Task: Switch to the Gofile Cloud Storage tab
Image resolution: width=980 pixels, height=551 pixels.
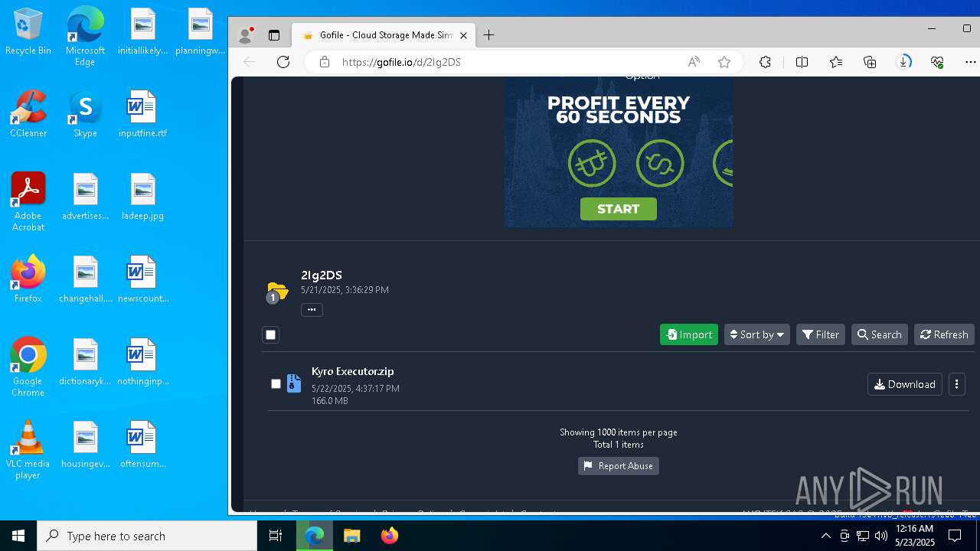Action: (383, 35)
